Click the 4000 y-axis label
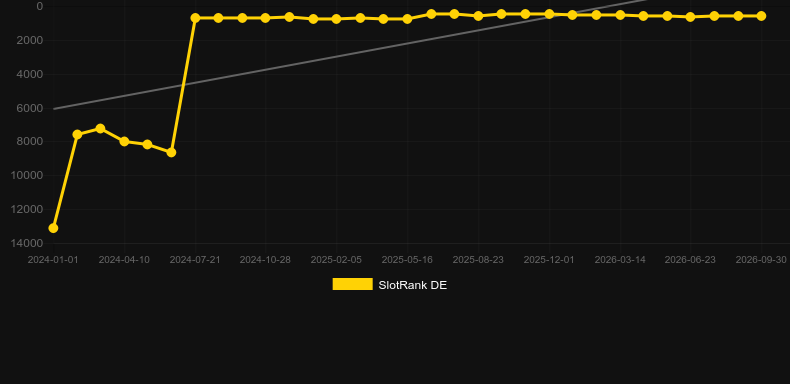 click(30, 75)
